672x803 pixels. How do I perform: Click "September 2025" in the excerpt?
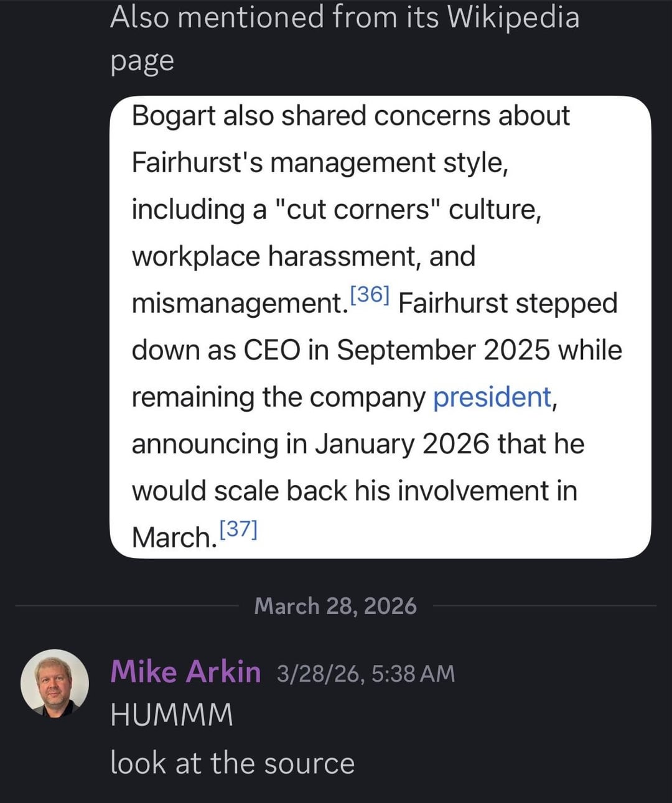(443, 350)
